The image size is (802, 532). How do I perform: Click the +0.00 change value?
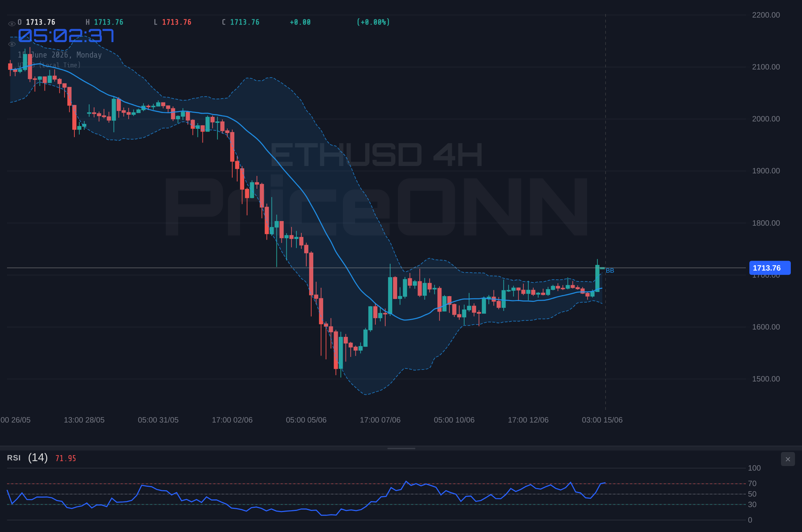pyautogui.click(x=300, y=22)
